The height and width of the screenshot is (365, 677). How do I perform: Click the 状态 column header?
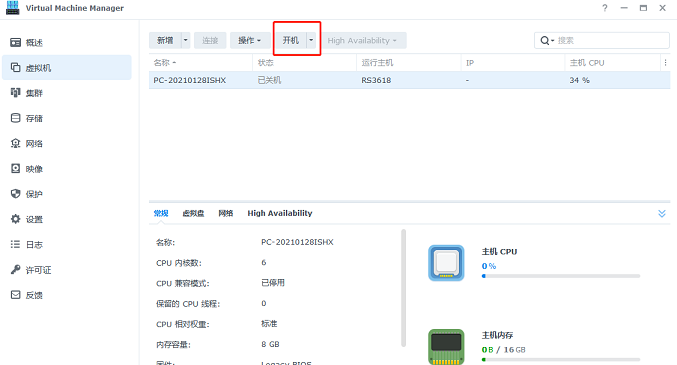pyautogui.click(x=304, y=63)
